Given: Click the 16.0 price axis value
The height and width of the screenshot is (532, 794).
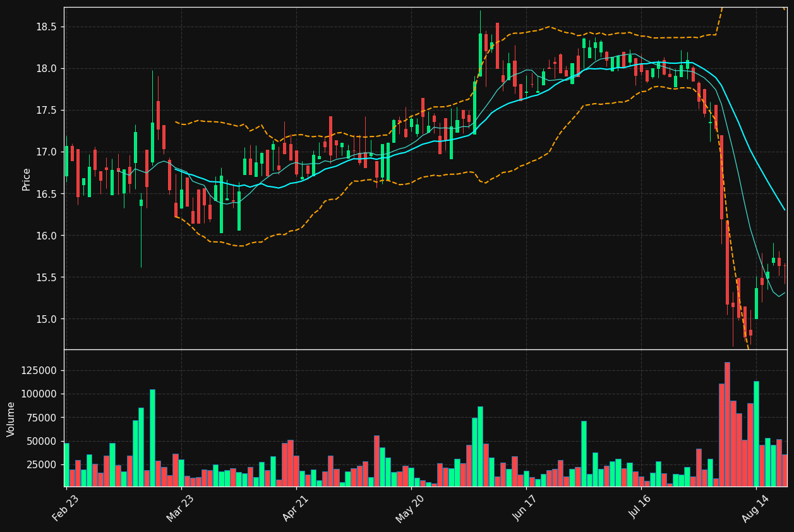Looking at the screenshot, I should pos(46,236).
